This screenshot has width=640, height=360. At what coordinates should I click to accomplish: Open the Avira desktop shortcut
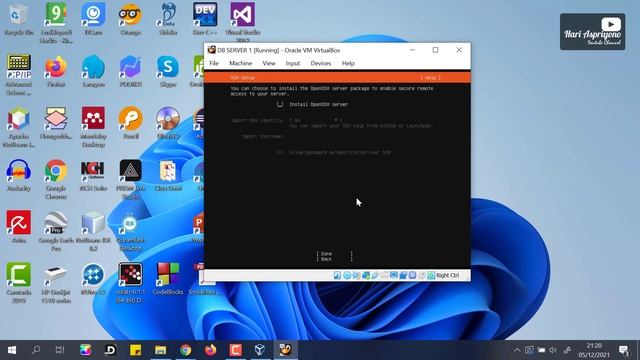click(x=18, y=227)
